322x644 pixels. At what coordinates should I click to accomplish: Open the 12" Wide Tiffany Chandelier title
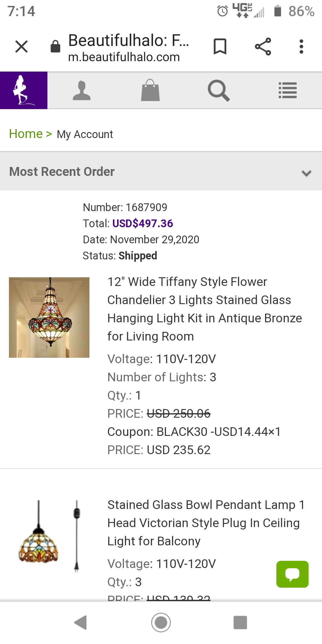coord(205,309)
